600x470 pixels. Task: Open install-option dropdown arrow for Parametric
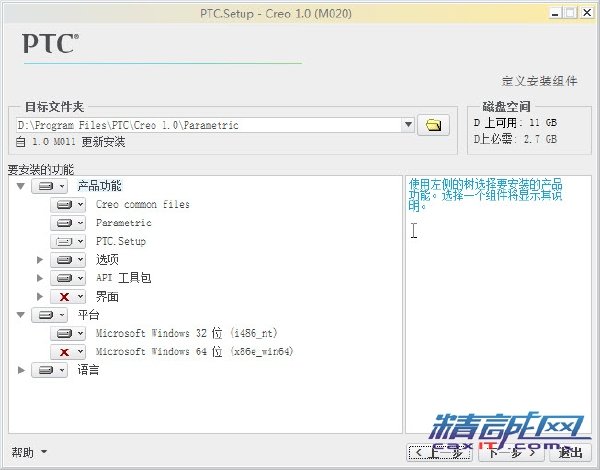tap(80, 223)
